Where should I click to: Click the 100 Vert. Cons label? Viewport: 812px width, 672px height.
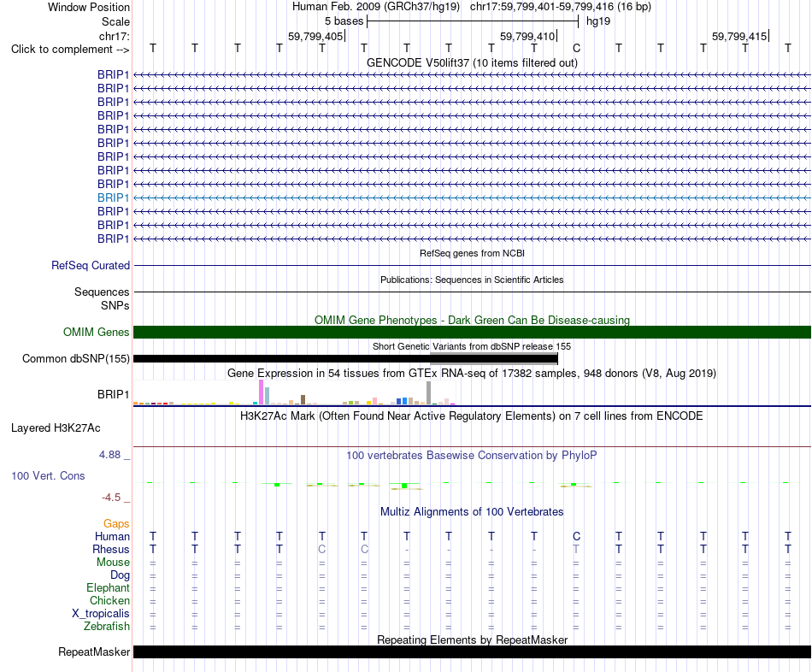pyautogui.click(x=48, y=475)
